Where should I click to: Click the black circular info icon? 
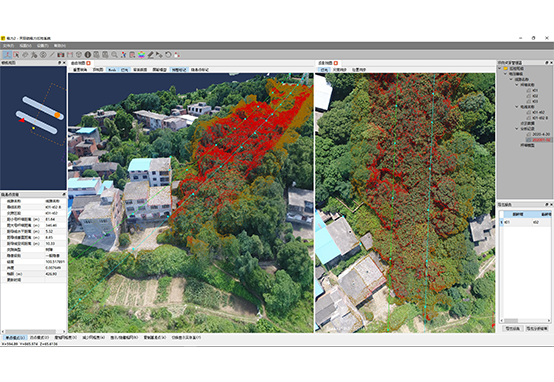(x=88, y=55)
